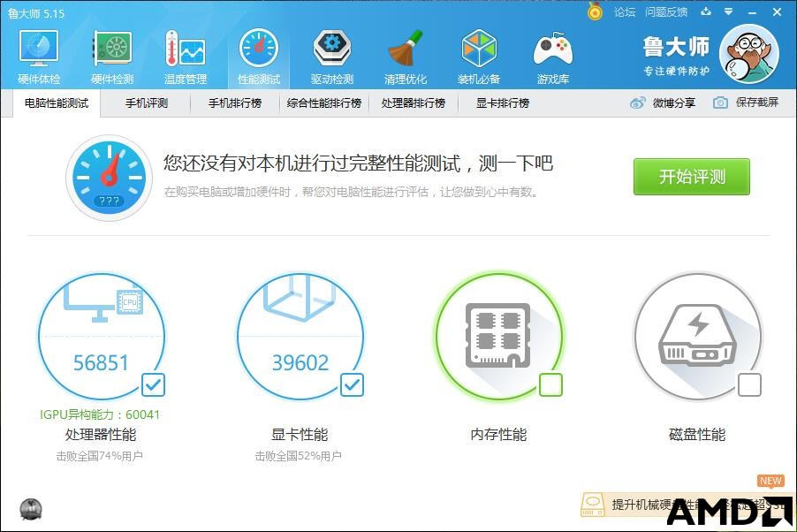This screenshot has width=797, height=532.
Task: Open 驱动检测 driver detection
Action: point(332,57)
